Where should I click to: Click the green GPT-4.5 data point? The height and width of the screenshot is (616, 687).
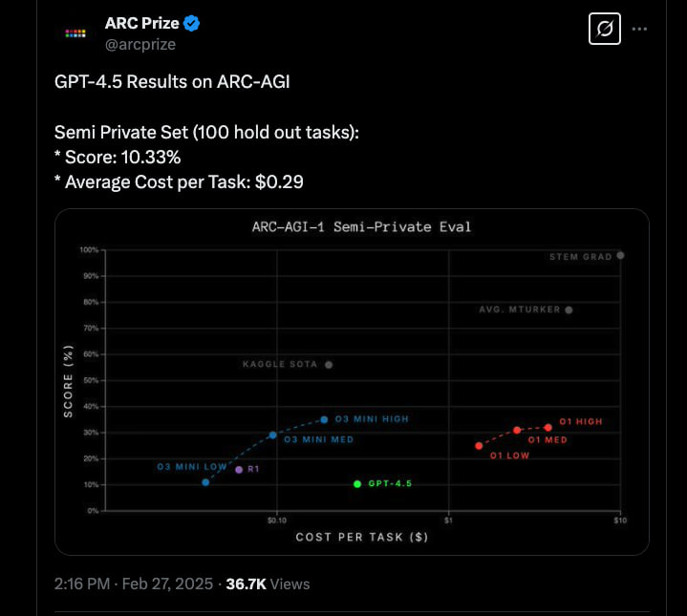coord(357,484)
